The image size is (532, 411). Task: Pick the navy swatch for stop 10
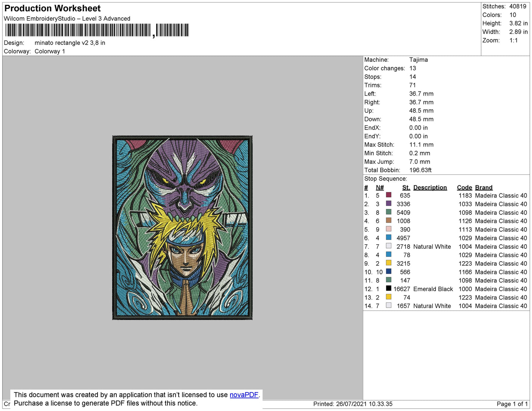coord(388,272)
